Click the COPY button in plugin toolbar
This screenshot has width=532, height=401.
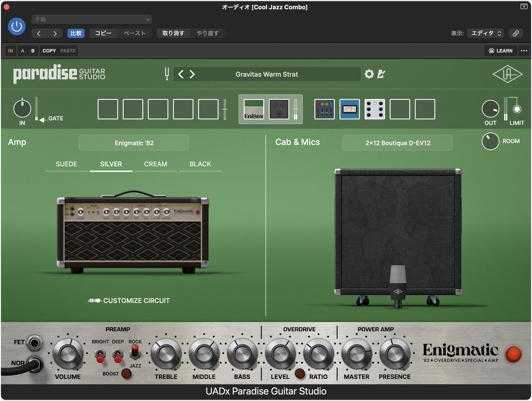(49, 51)
